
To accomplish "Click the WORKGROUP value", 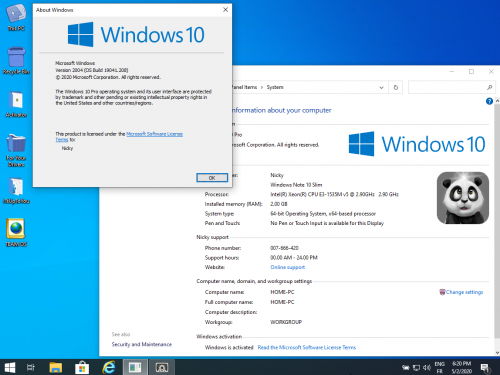I will [286, 322].
